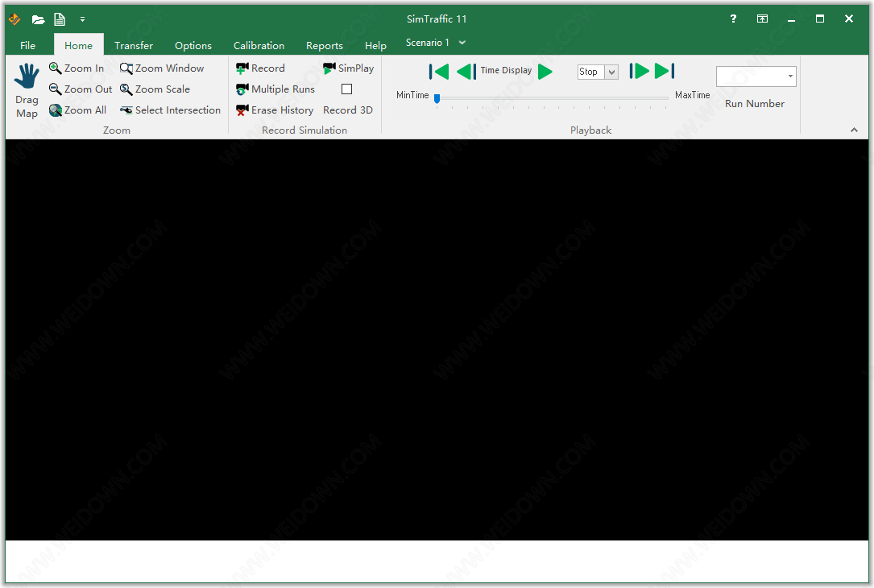
Task: Click the document icon in title bar
Action: coord(59,19)
